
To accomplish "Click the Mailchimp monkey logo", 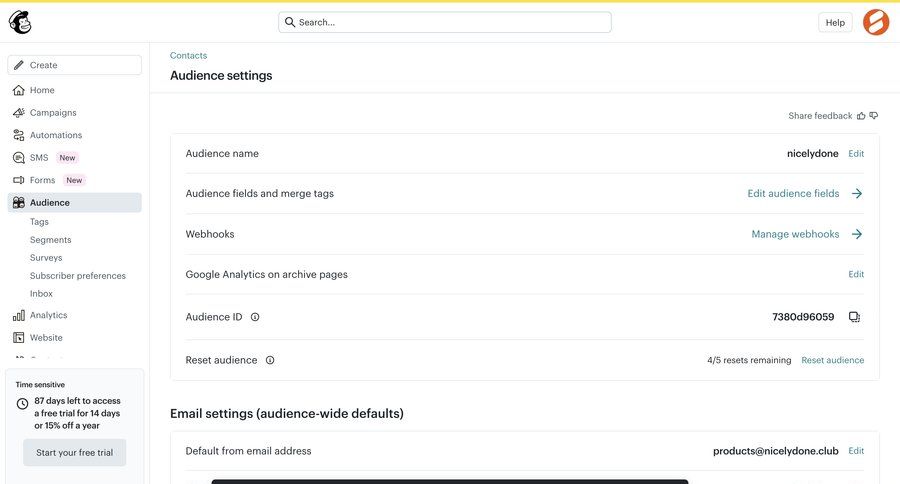I will point(20,22).
